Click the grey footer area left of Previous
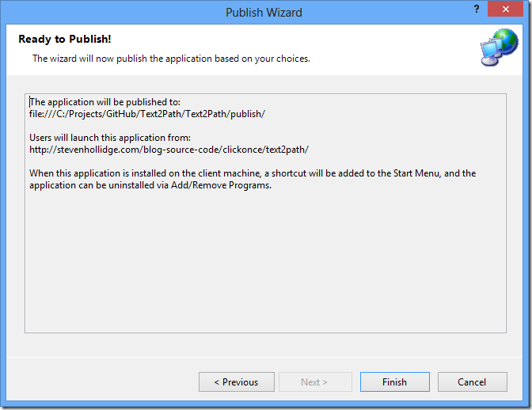 click(x=103, y=382)
